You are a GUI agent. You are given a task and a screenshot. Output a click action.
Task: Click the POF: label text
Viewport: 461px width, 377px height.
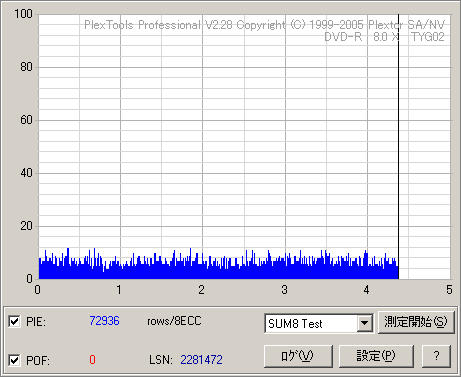point(38,360)
